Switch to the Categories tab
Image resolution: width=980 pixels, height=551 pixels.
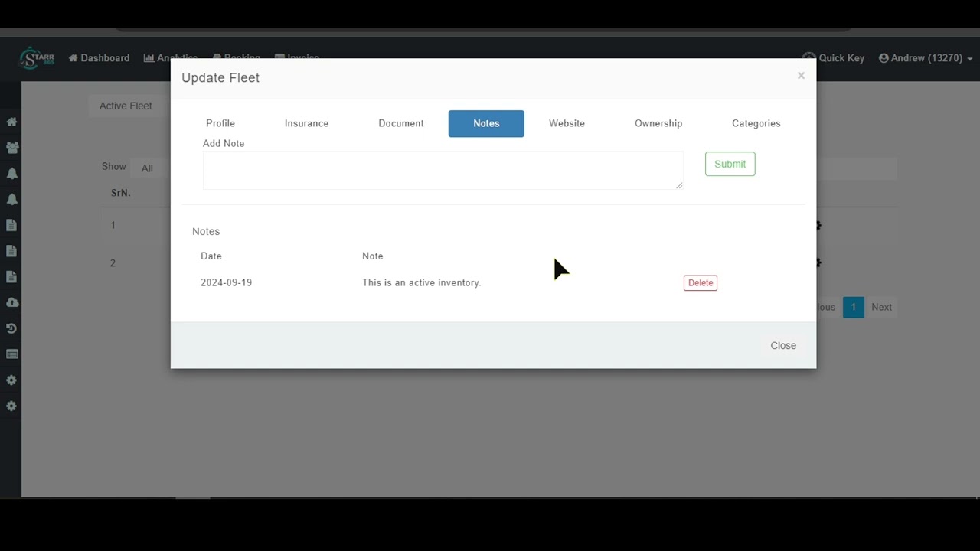click(x=756, y=123)
